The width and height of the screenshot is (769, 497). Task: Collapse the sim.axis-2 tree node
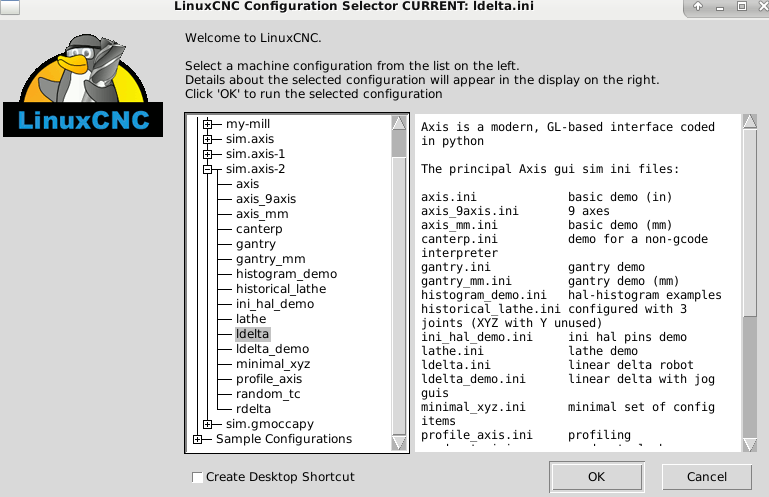click(x=207, y=169)
